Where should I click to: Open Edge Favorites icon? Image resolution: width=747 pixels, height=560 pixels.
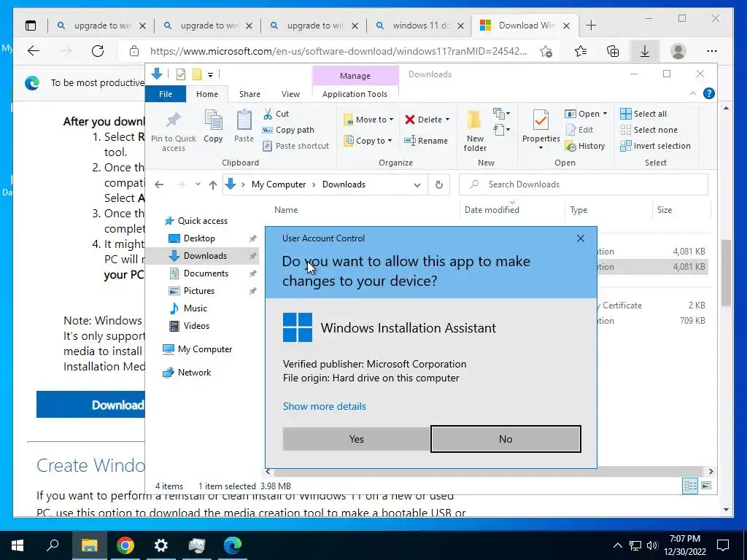pos(580,51)
